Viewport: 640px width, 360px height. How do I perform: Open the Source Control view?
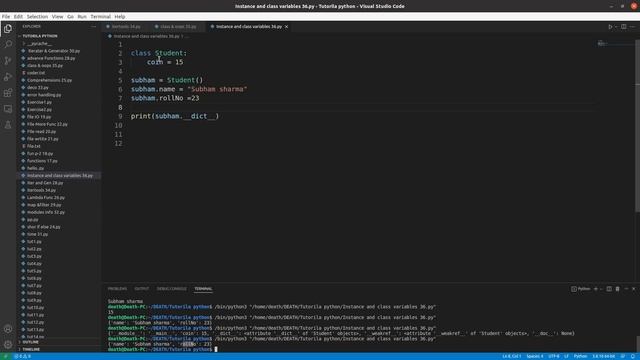[8, 61]
